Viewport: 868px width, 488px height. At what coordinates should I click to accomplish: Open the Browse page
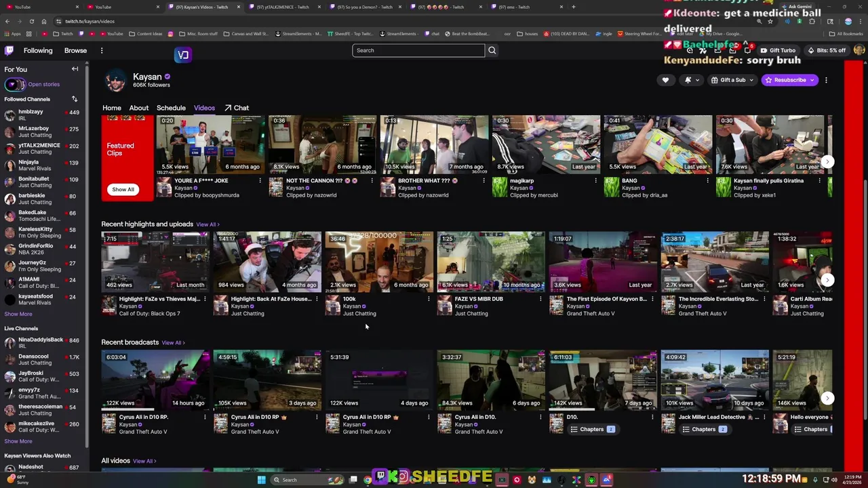(75, 50)
